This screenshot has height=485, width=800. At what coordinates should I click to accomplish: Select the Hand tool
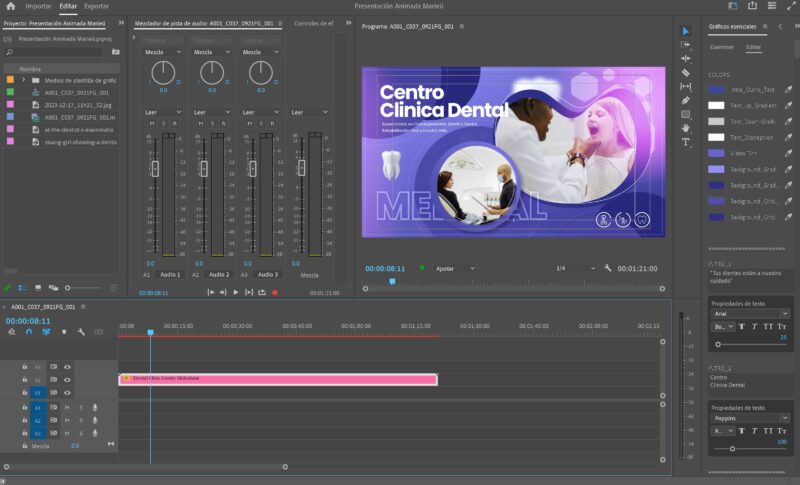(686, 128)
